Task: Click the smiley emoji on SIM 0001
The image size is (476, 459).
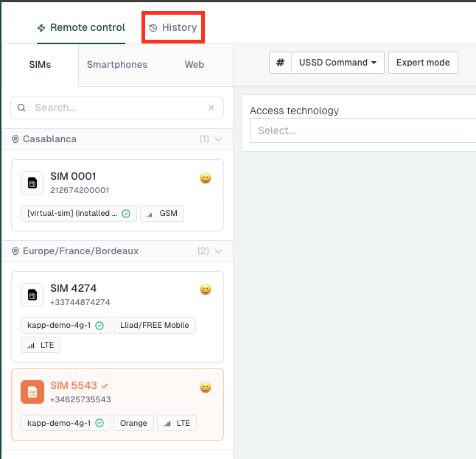Action: click(206, 178)
